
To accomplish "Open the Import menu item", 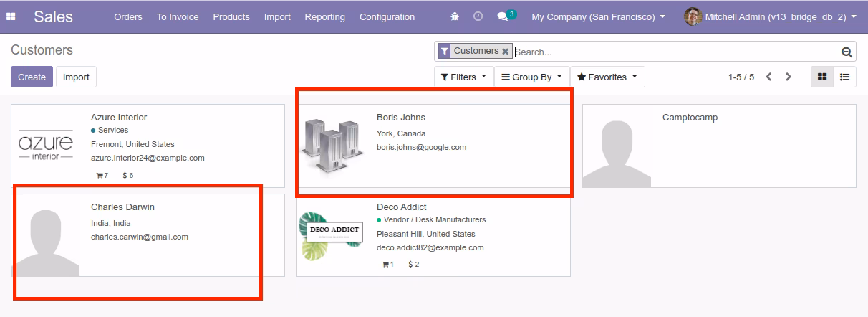I will (277, 16).
